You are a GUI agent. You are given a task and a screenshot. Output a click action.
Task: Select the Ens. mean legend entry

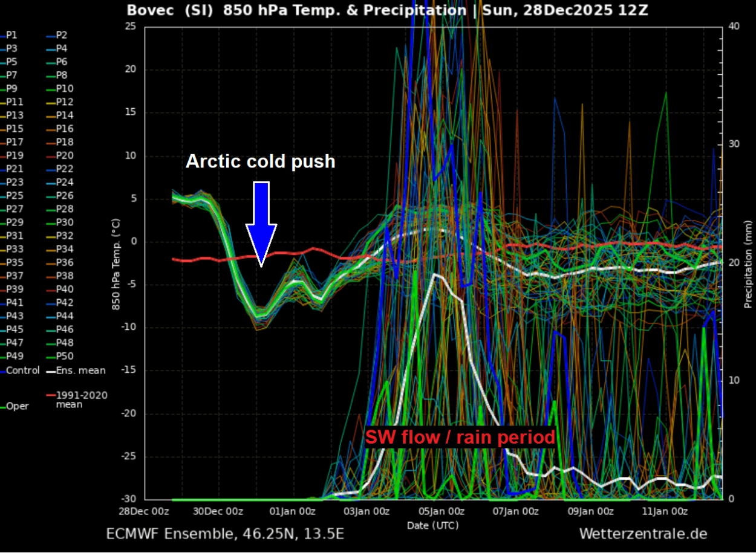[79, 370]
